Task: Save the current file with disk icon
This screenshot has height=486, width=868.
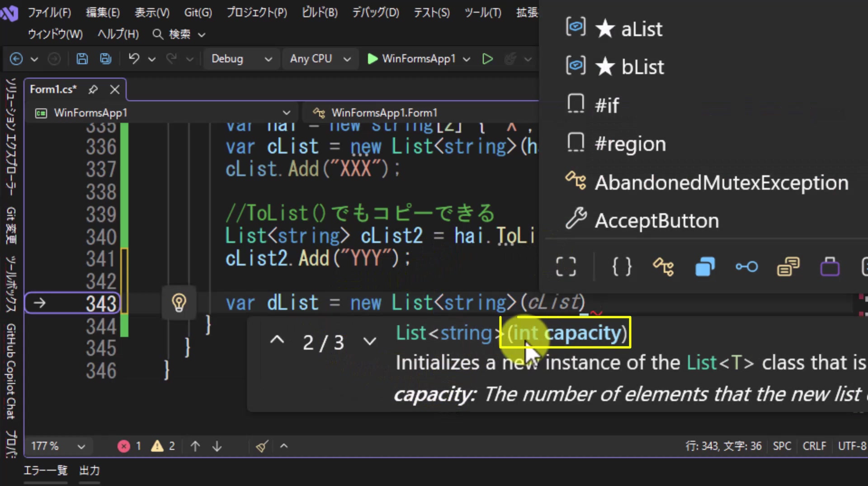Action: pyautogui.click(x=82, y=59)
